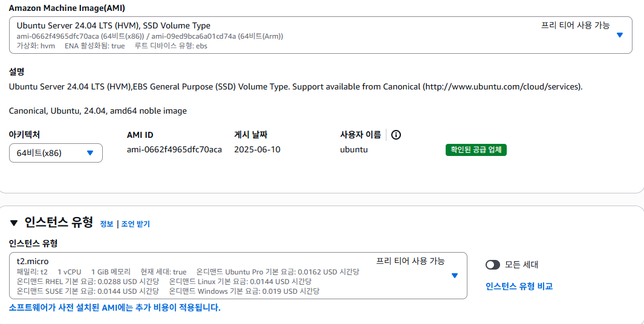Click the 사용자 이름 value ubuntu
Image resolution: width=644 pixels, height=324 pixels.
tap(354, 149)
